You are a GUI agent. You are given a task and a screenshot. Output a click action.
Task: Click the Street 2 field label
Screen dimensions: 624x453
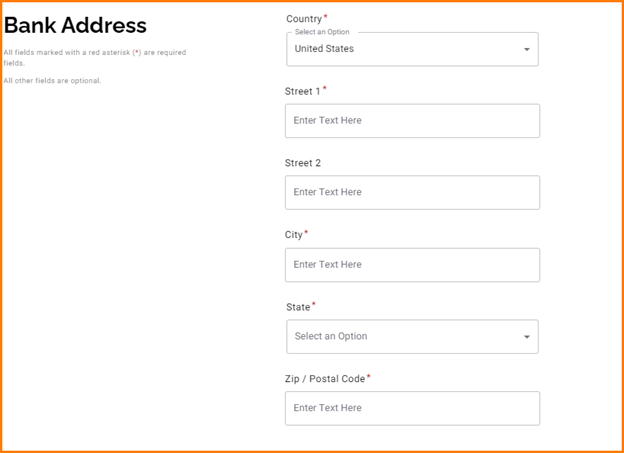303,163
